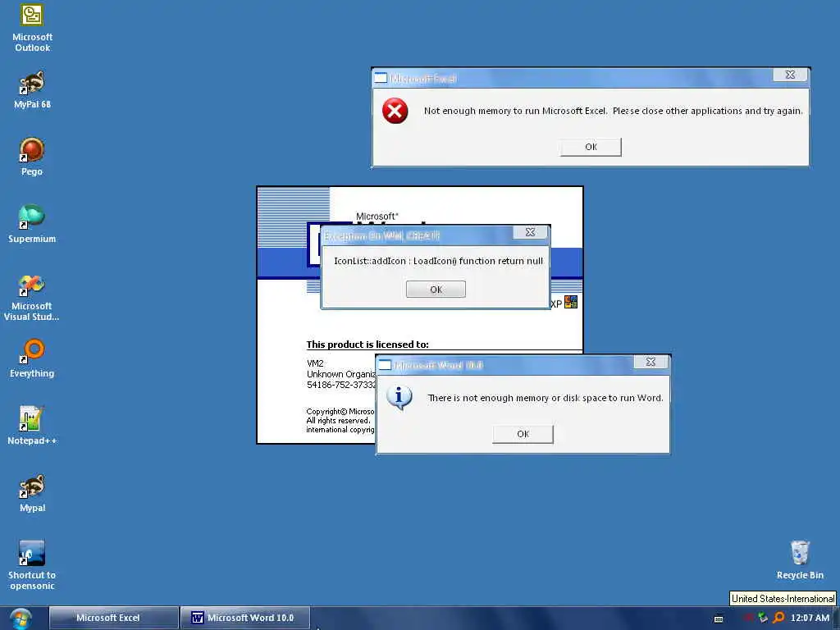The height and width of the screenshot is (630, 840).
Task: Select the Recycle Bin icon
Action: tap(800, 560)
